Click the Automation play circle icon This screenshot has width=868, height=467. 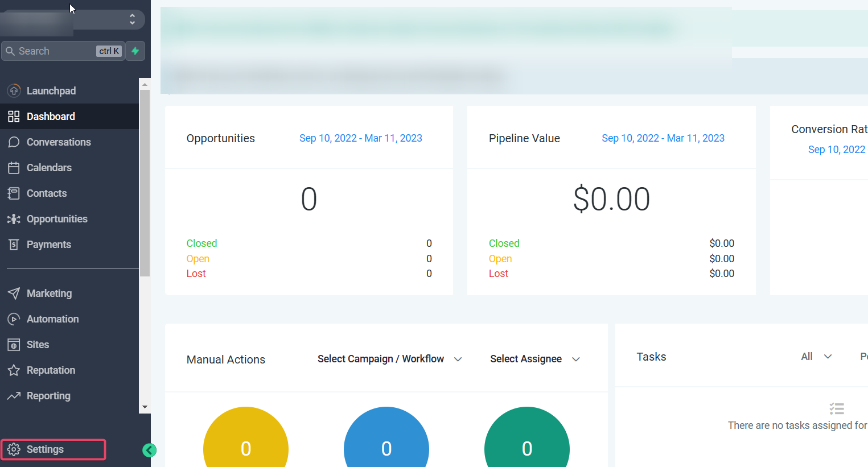pos(14,319)
